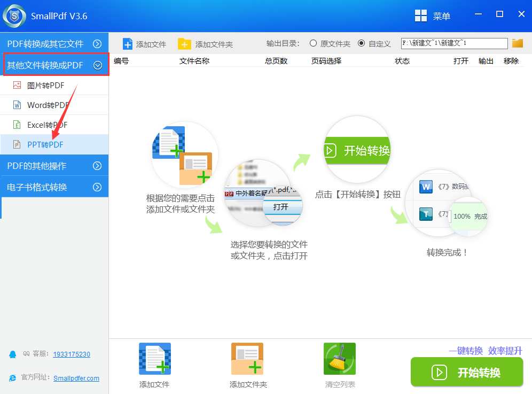Choose Excel转PDF conversion mode
Screen dimensions: 532x394
(54, 125)
